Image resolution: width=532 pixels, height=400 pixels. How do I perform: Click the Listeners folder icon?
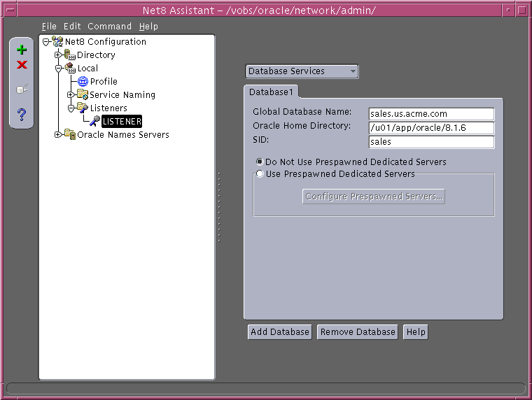83,108
